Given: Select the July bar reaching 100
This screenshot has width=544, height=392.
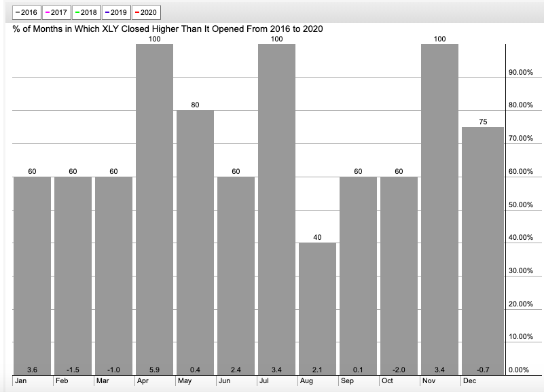Looking at the screenshot, I should tap(276, 209).
